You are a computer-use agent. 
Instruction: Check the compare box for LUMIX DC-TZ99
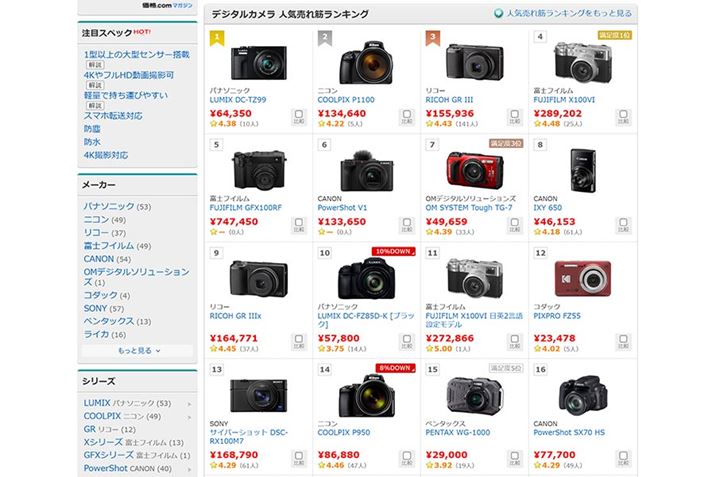pyautogui.click(x=299, y=117)
